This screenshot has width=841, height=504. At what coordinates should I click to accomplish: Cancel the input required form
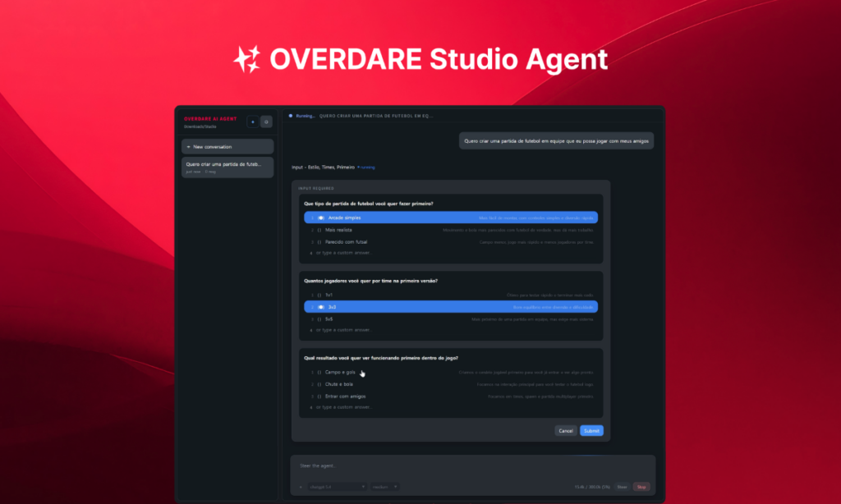click(x=566, y=431)
